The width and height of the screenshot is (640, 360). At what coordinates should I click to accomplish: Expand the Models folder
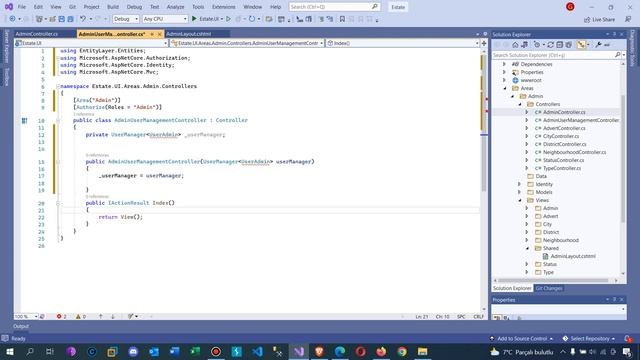click(x=520, y=192)
